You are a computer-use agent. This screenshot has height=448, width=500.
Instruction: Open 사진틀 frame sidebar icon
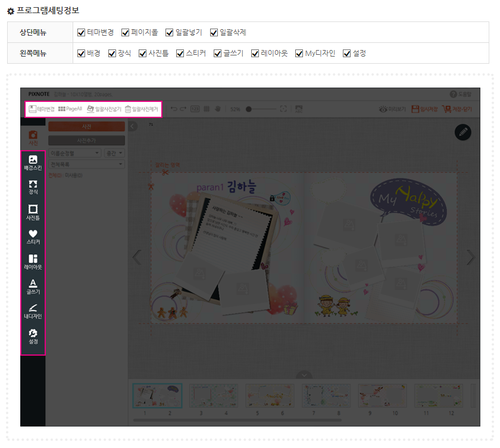point(33,213)
